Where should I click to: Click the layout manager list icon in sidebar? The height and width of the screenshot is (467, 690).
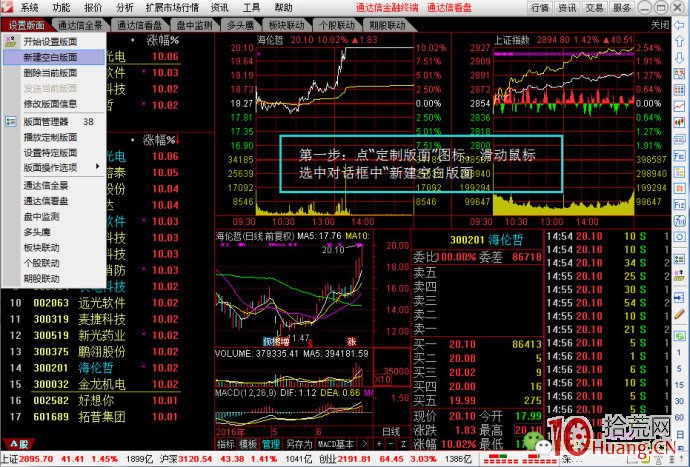(x=679, y=259)
